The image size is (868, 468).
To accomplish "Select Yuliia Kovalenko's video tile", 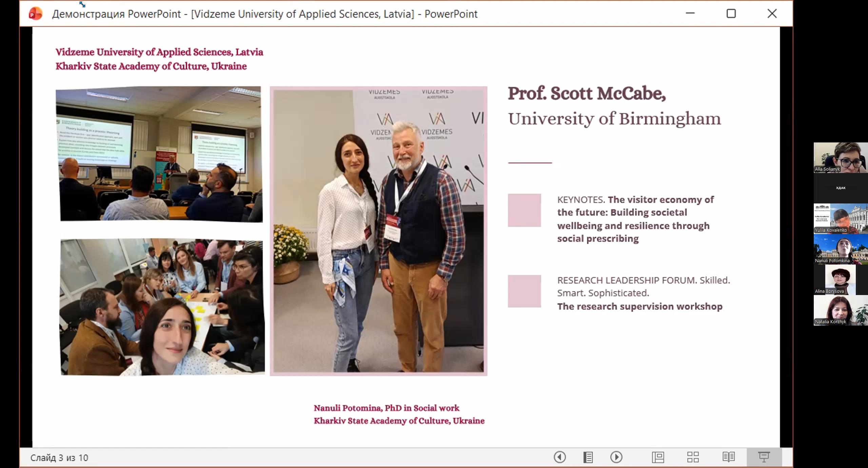I will tap(840, 218).
